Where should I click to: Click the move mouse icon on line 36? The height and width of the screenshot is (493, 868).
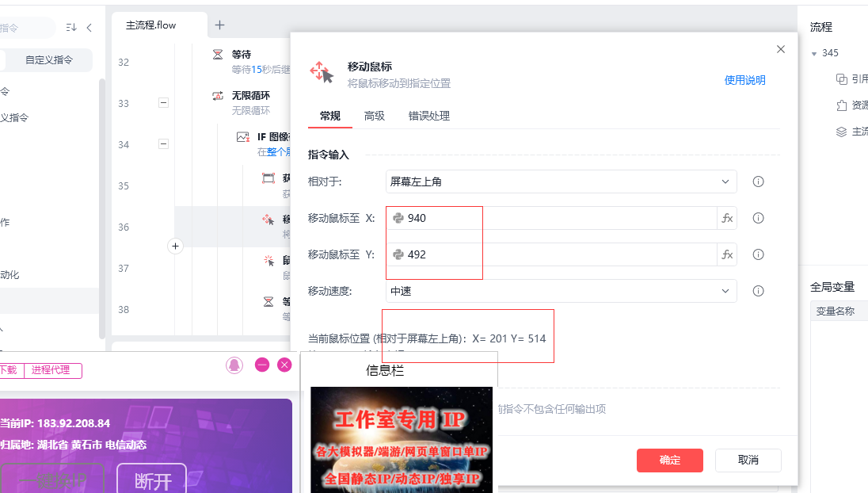click(268, 220)
